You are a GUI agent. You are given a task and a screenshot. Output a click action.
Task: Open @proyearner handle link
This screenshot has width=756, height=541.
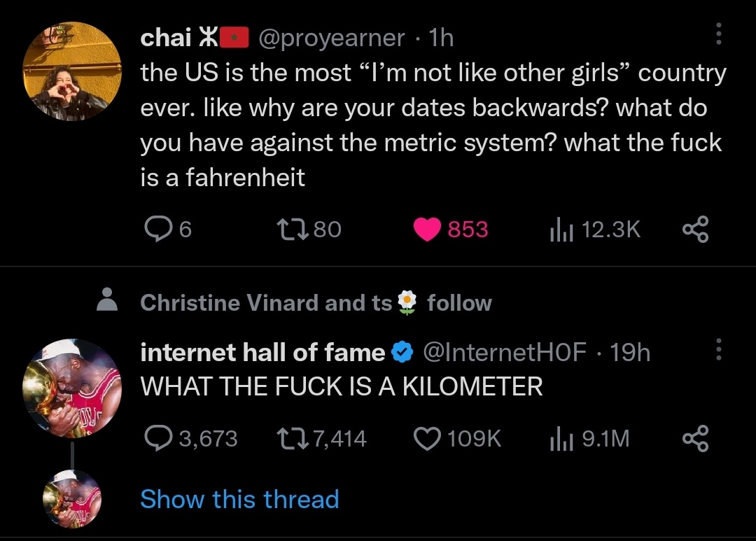point(331,38)
